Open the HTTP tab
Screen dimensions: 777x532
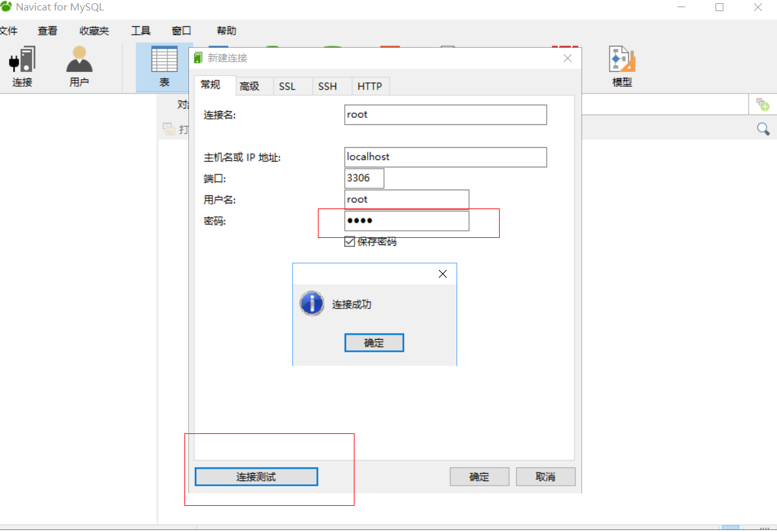click(x=370, y=86)
